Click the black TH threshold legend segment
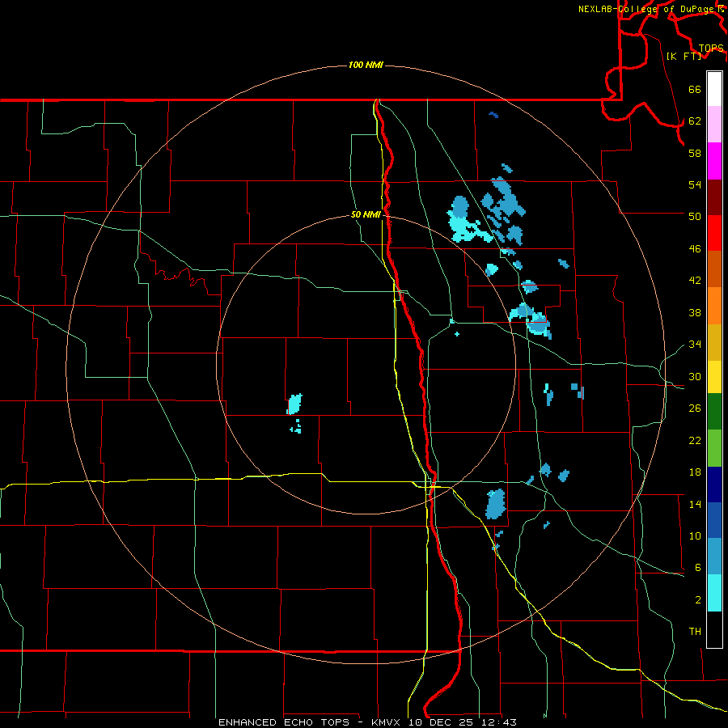The width and height of the screenshot is (728, 728). coord(714,629)
